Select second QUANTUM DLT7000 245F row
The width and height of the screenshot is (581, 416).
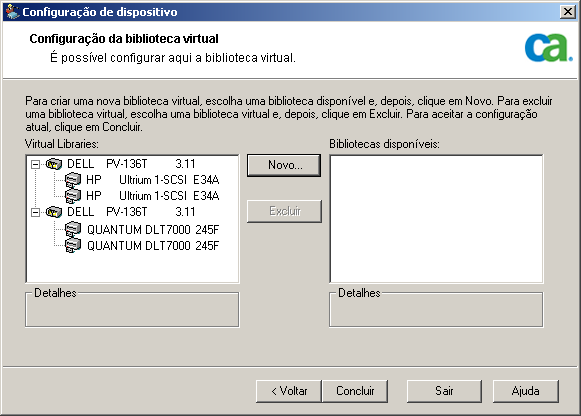pos(153,246)
